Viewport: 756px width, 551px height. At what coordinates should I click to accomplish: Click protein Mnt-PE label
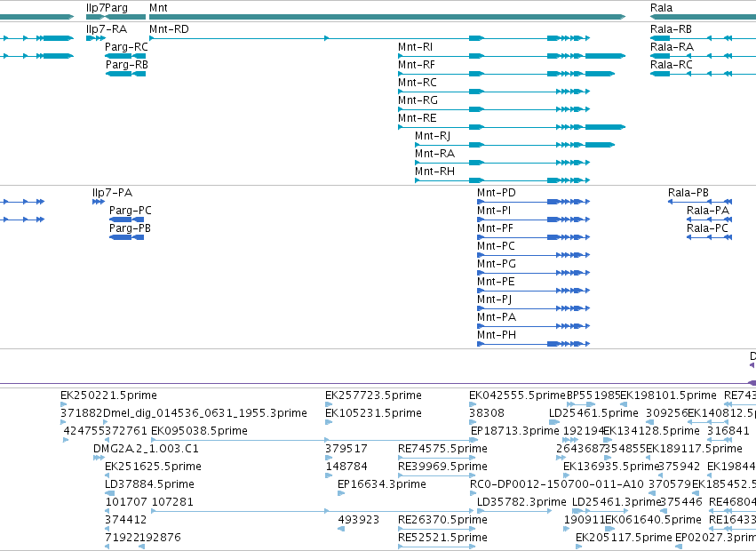pyautogui.click(x=496, y=282)
